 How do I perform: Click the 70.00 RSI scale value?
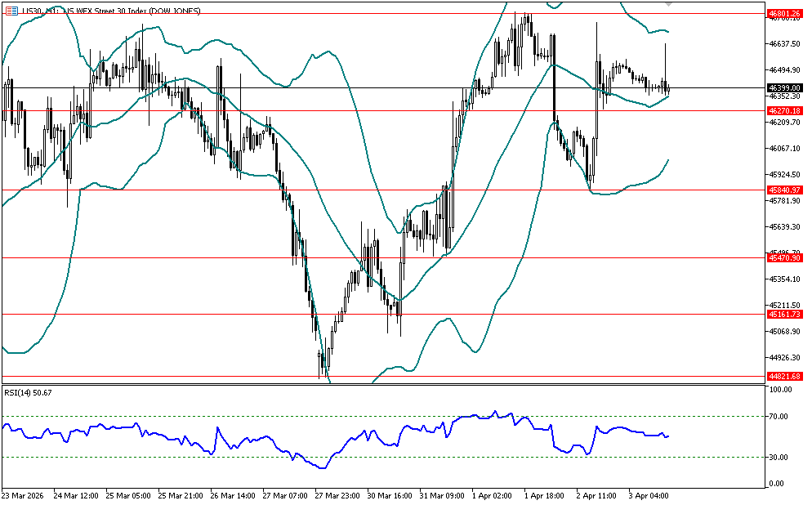[x=781, y=417]
